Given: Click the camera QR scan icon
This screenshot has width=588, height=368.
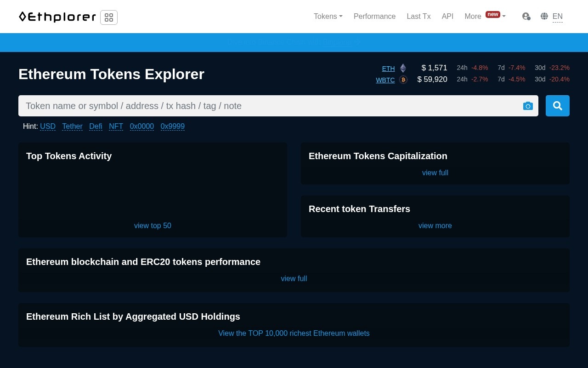Looking at the screenshot, I should point(528,106).
